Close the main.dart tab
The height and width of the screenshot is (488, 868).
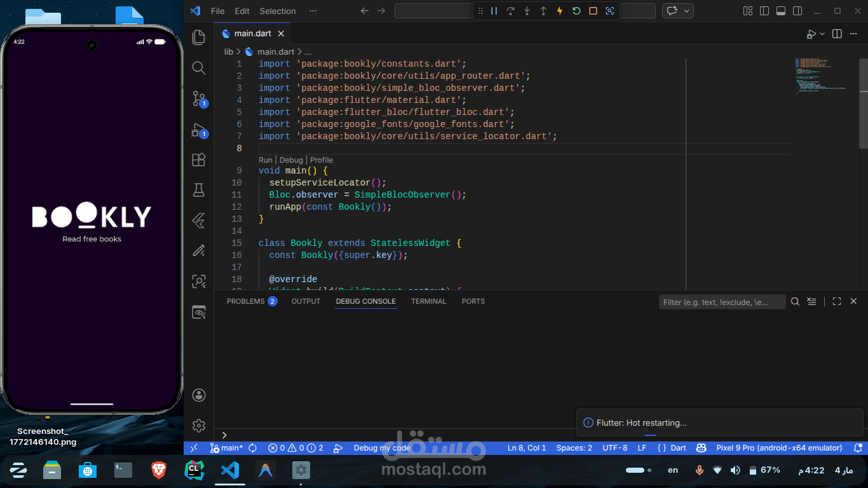tap(281, 34)
